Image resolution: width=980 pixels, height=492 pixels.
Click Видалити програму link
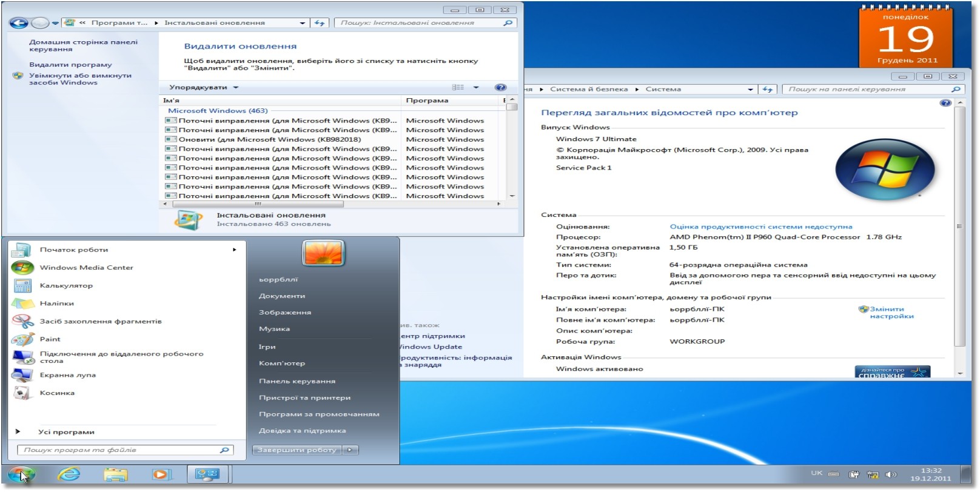[x=70, y=64]
